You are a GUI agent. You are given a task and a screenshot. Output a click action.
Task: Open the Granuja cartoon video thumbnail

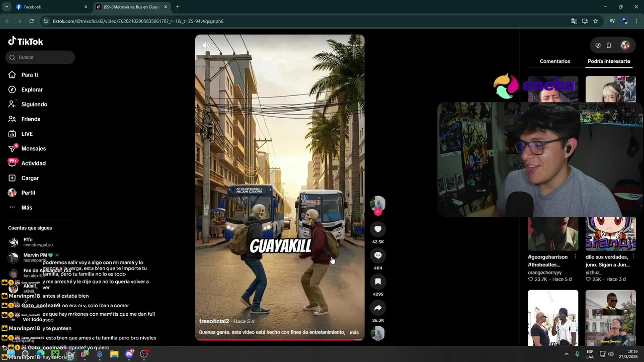[x=610, y=234]
